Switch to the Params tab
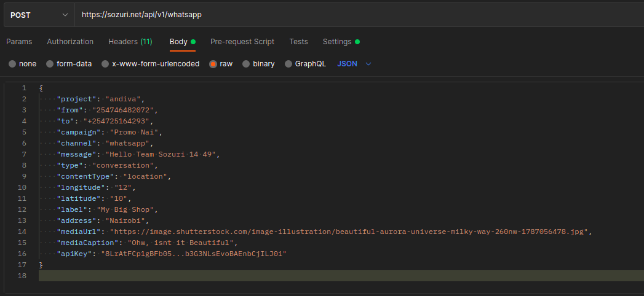Viewport: 644px width, 296px height. (19, 42)
